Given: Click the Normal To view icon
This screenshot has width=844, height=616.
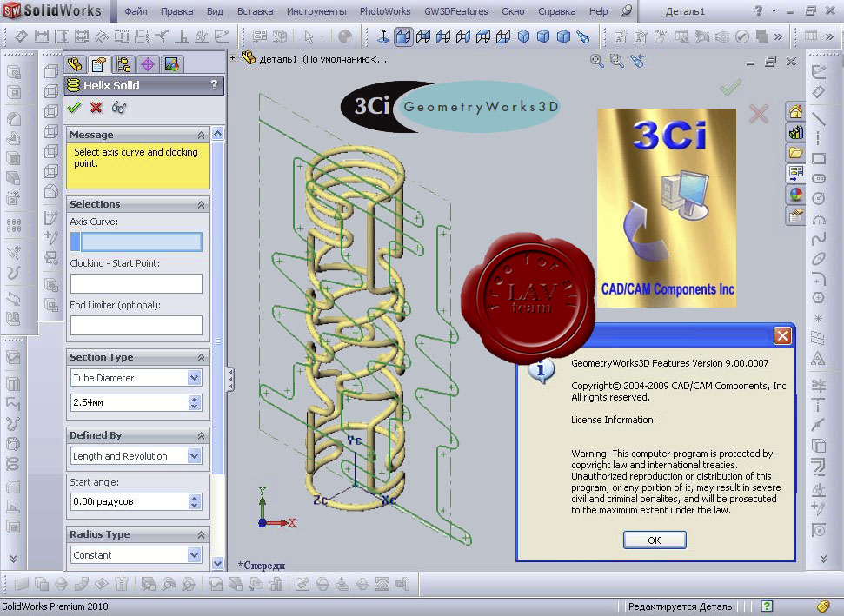Looking at the screenshot, I should click(x=382, y=36).
